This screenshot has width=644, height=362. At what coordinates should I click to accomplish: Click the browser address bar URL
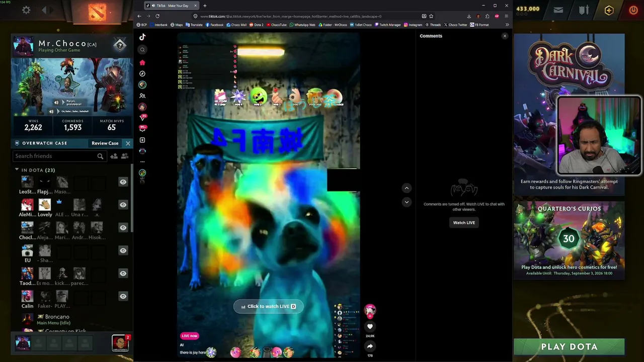(291, 16)
